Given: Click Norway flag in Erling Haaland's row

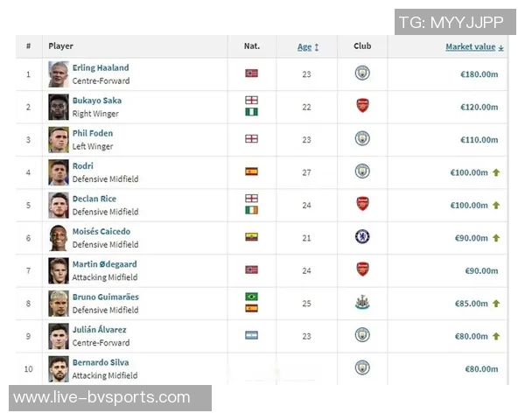Looking at the screenshot, I should pyautogui.click(x=251, y=73).
